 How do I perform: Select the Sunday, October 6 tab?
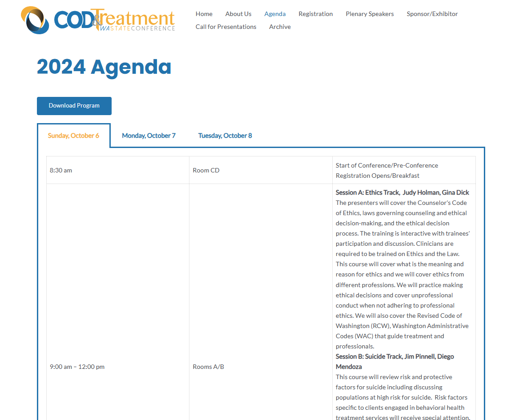[x=73, y=136]
